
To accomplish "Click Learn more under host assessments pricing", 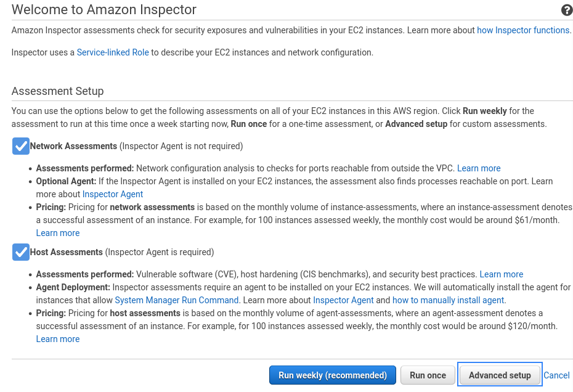I will click(x=58, y=339).
